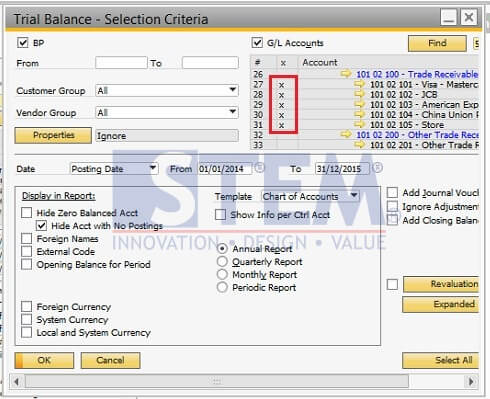
Task: Click account text 101 02 105 - Store
Action: pos(407,125)
